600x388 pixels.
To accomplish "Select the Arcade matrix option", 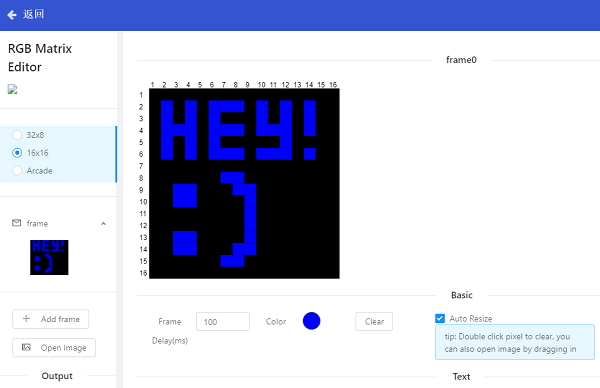I will 17,171.
